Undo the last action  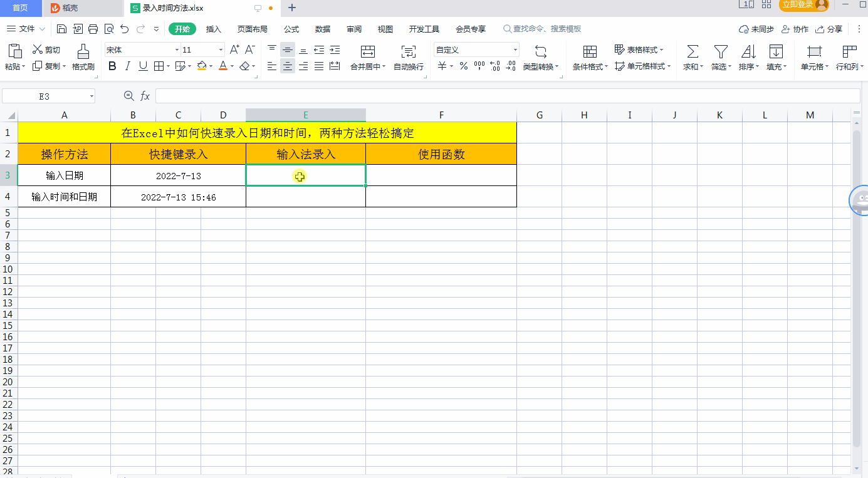tap(124, 29)
